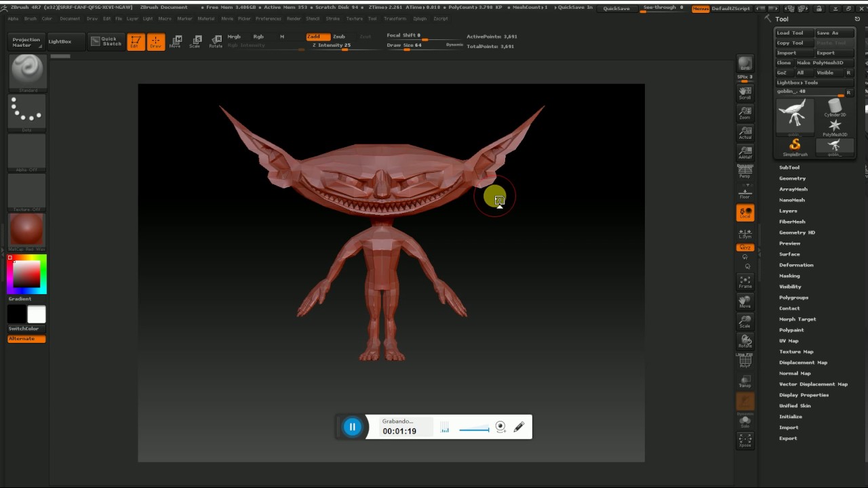This screenshot has height=488, width=868.
Task: Open the Document menu
Action: coord(70,18)
